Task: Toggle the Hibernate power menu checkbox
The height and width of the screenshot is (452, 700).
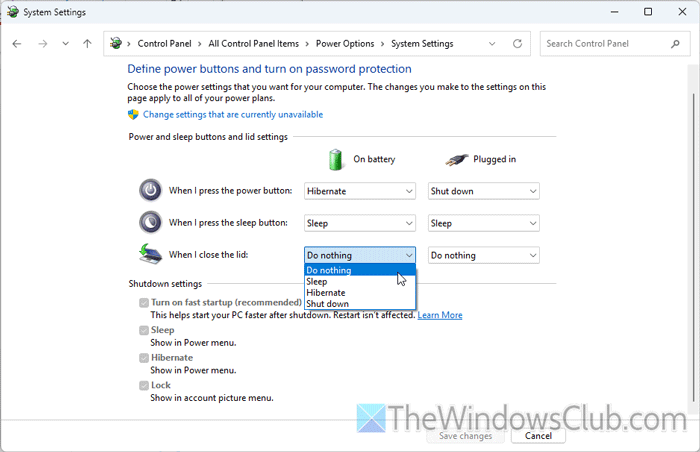Action: pyautogui.click(x=144, y=358)
